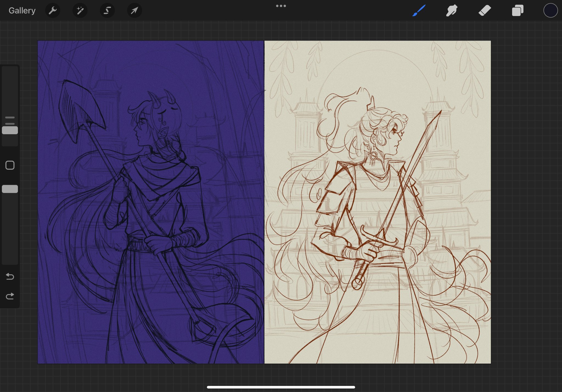Click the brush size slider handle
The height and width of the screenshot is (392, 562).
(x=10, y=130)
